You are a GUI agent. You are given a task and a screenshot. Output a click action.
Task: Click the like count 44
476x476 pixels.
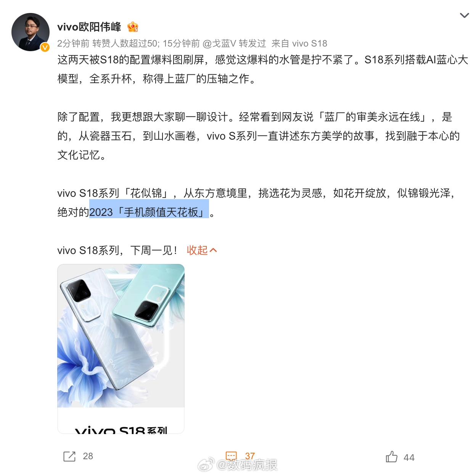coord(409,458)
